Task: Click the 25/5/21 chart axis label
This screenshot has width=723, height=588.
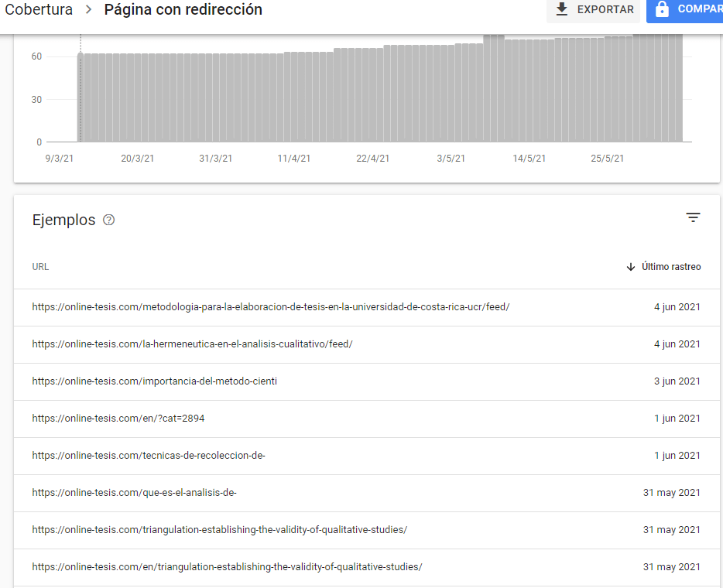Action: pos(607,159)
